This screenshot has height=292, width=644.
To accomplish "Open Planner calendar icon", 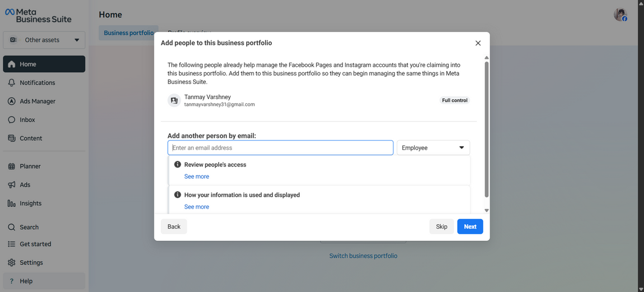I will click(x=12, y=166).
